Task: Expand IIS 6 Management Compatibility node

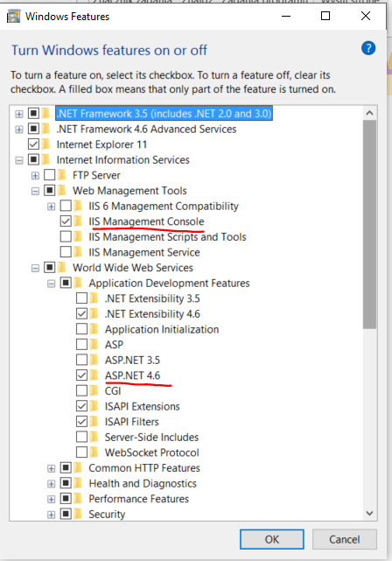Action: [x=51, y=207]
